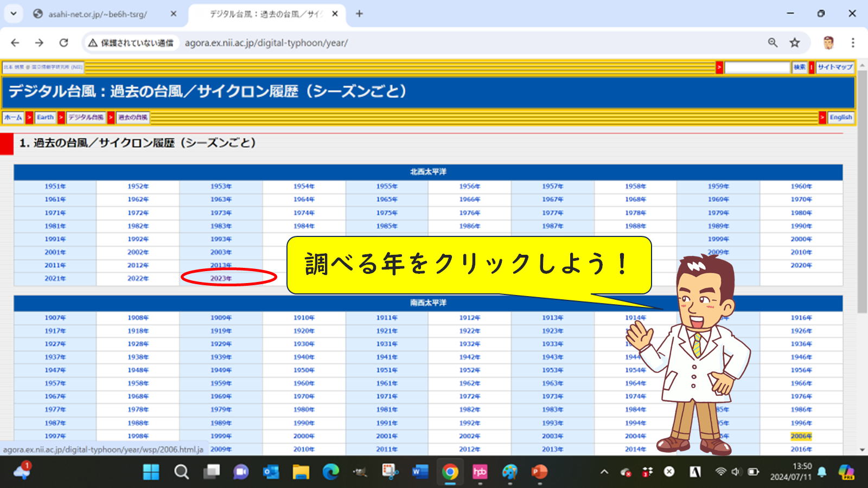
Task: Open the notification bell in tray
Action: [x=822, y=472]
